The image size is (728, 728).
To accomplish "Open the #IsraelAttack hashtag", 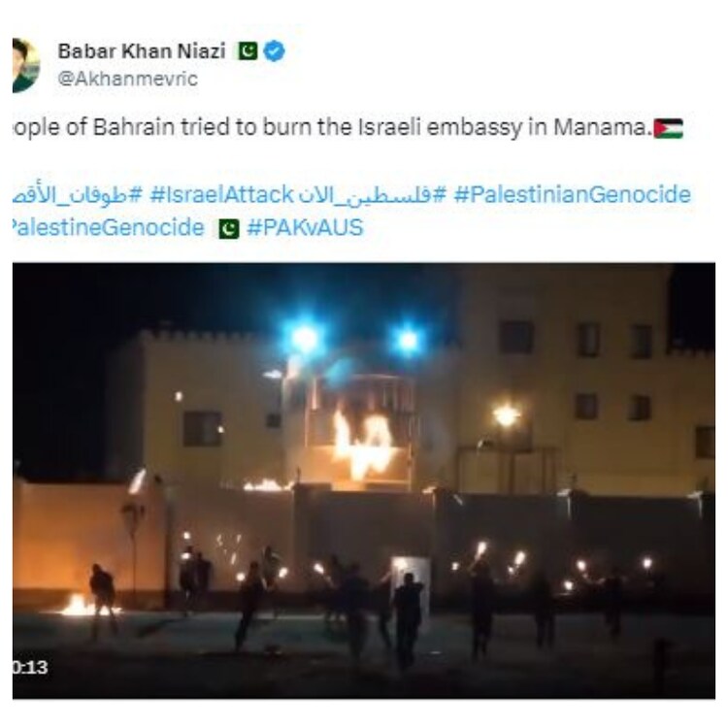I will coord(221,195).
